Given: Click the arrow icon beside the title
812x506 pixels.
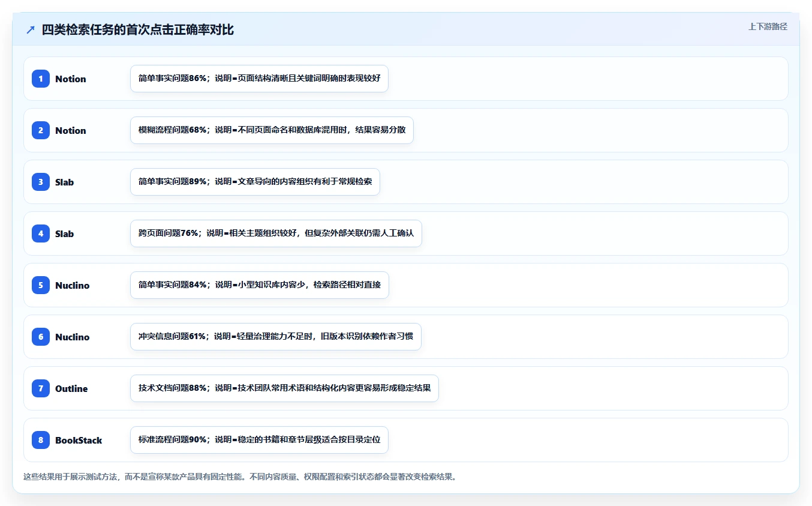Looking at the screenshot, I should click(31, 30).
